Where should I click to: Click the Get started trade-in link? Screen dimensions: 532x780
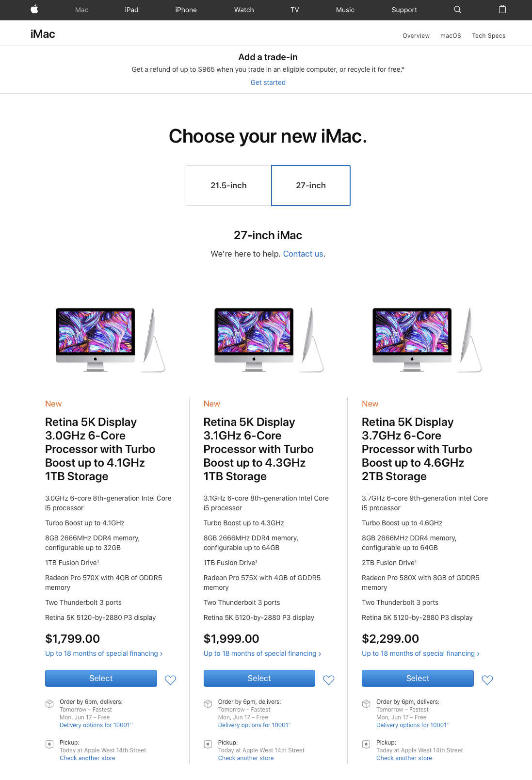(x=268, y=82)
